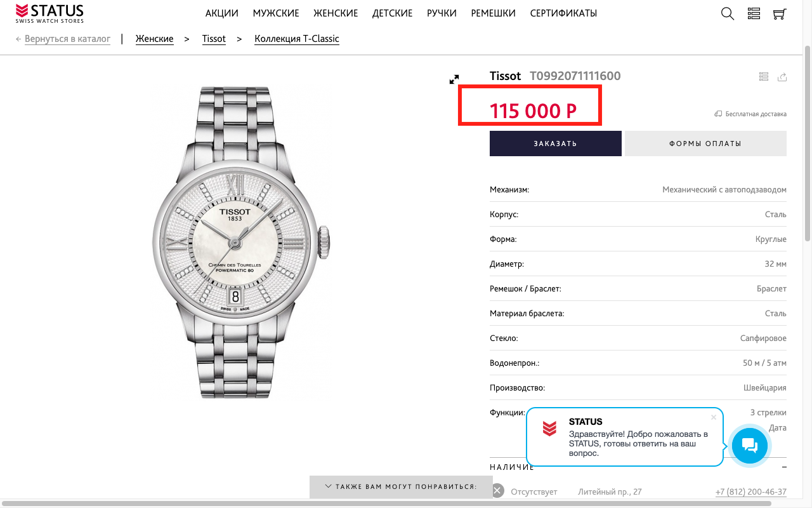Add watch to compare list icon near title

click(x=764, y=77)
